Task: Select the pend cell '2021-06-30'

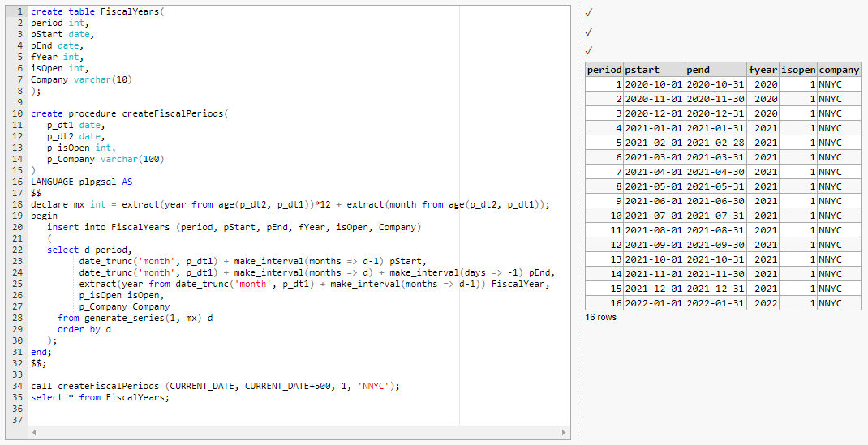Action: pos(715,201)
